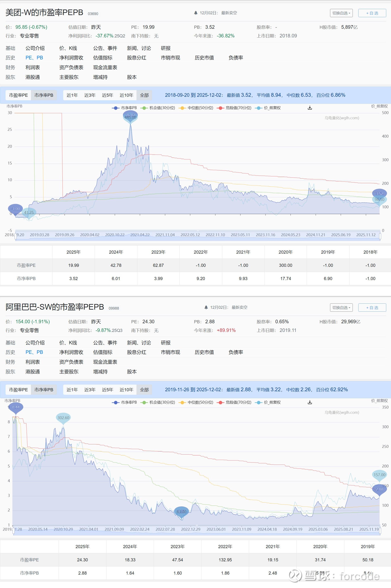This screenshot has height=588, width=391.
Task: Click right zoom slider handle of Alibaba chart
Action: (380, 530)
